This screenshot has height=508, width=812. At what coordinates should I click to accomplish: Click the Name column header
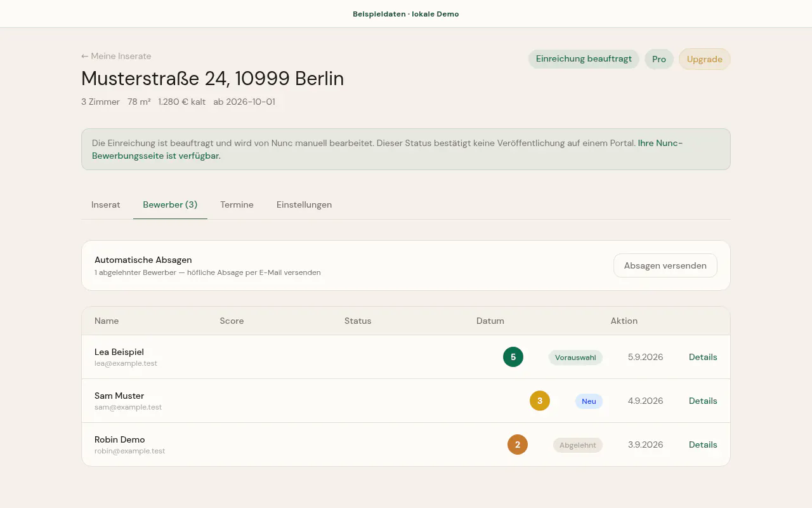point(107,321)
